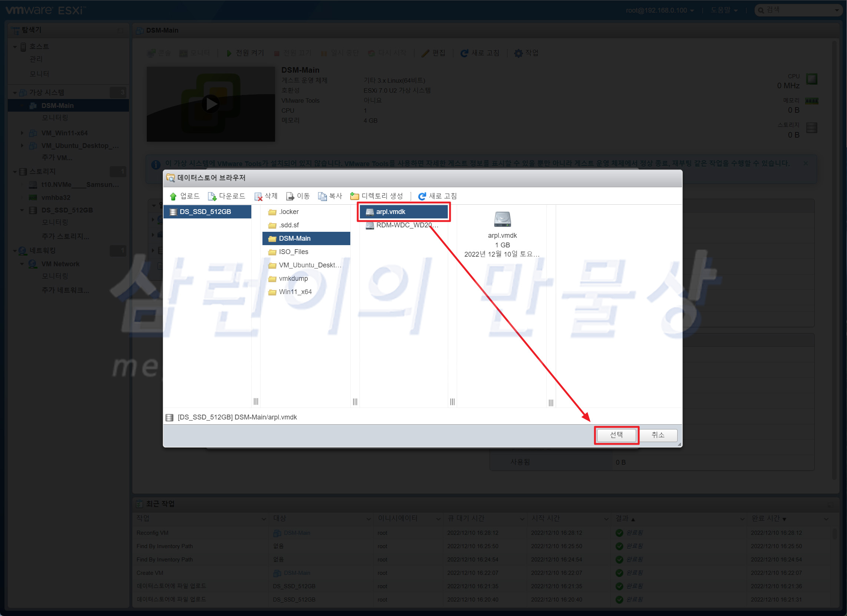Click the move (이동) toolbar icon
The image size is (847, 616).
[290, 196]
